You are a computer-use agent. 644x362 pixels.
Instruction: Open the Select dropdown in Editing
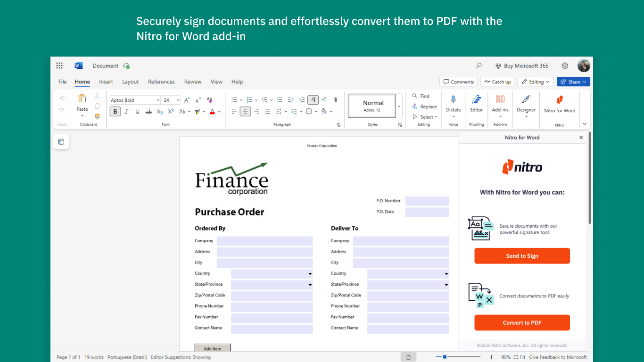coord(425,117)
